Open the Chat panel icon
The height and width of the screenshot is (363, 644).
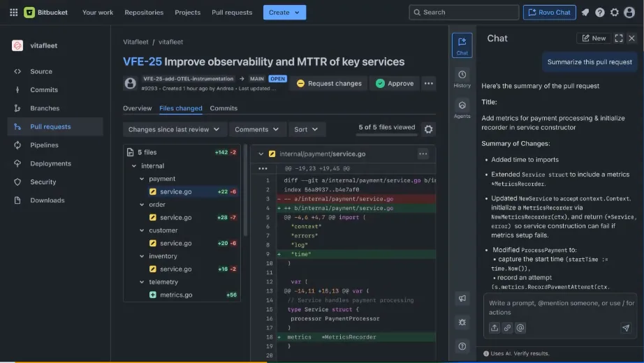pos(462,45)
